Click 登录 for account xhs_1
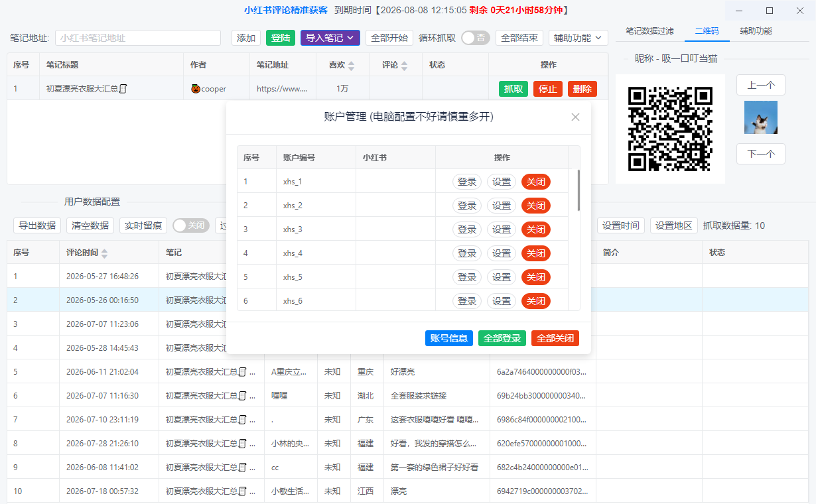 click(467, 182)
